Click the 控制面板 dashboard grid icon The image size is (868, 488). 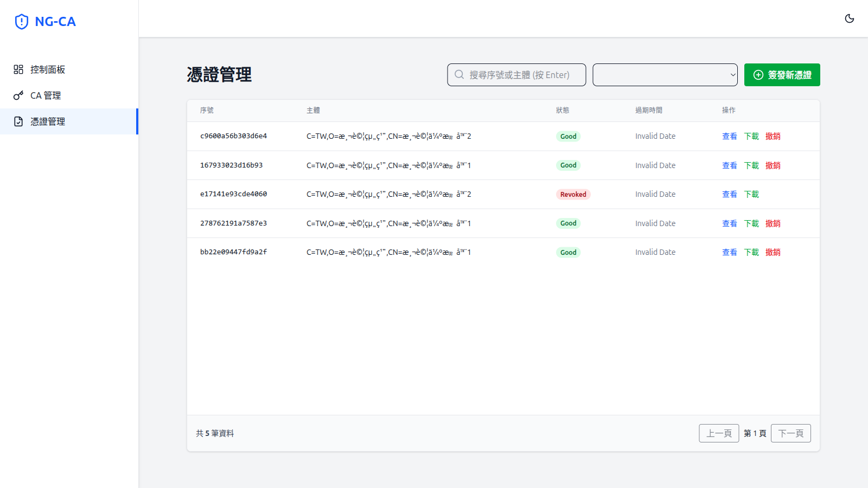pos(18,69)
